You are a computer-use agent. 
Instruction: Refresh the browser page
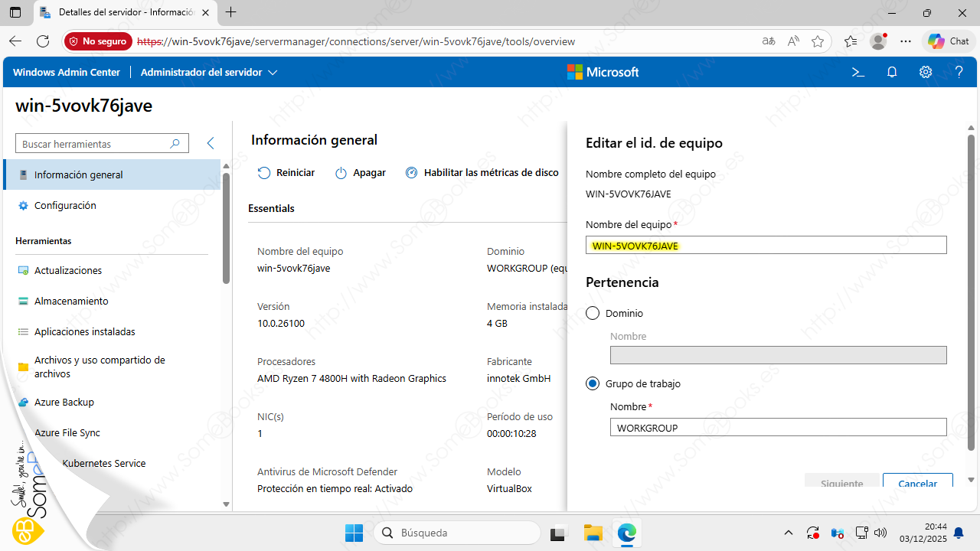tap(43, 41)
